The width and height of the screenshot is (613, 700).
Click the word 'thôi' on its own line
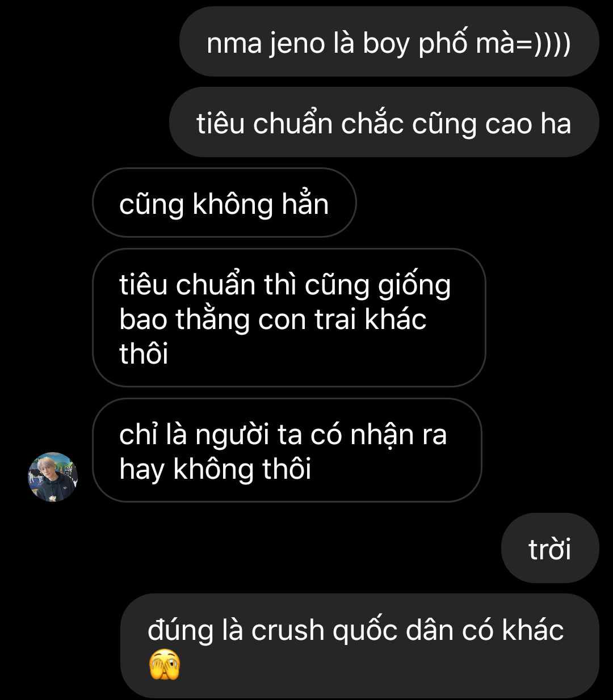144,353
